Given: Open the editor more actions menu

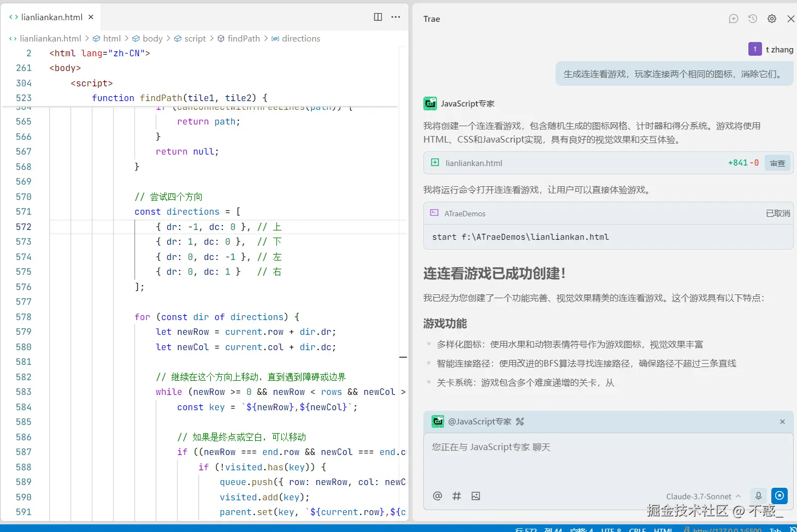Looking at the screenshot, I should click(396, 17).
